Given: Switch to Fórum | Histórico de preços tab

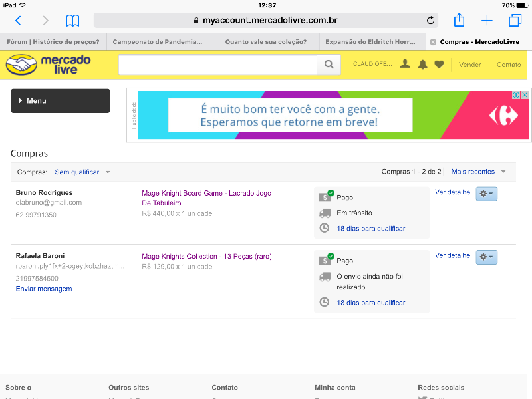Looking at the screenshot, I should (x=53, y=42).
